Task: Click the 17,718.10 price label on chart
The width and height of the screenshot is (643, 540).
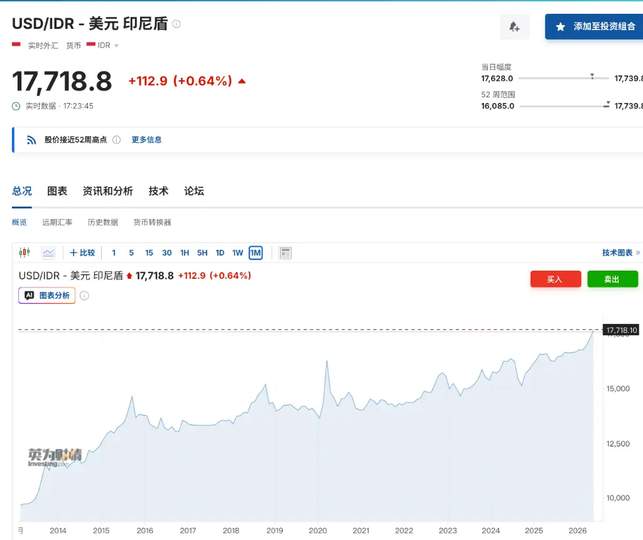Action: point(621,330)
